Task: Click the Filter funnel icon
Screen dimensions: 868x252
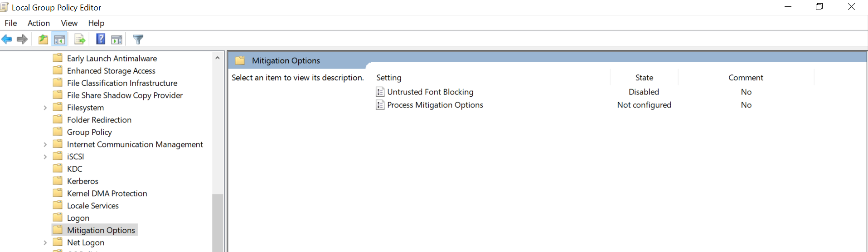Action: pos(138,40)
